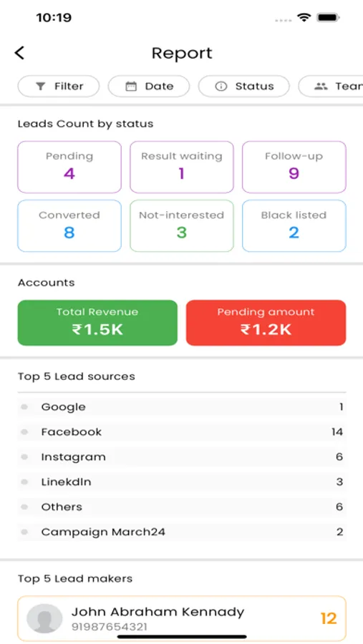The width and height of the screenshot is (363, 644).
Task: Open the Follow-up leads card
Action: pos(294,167)
